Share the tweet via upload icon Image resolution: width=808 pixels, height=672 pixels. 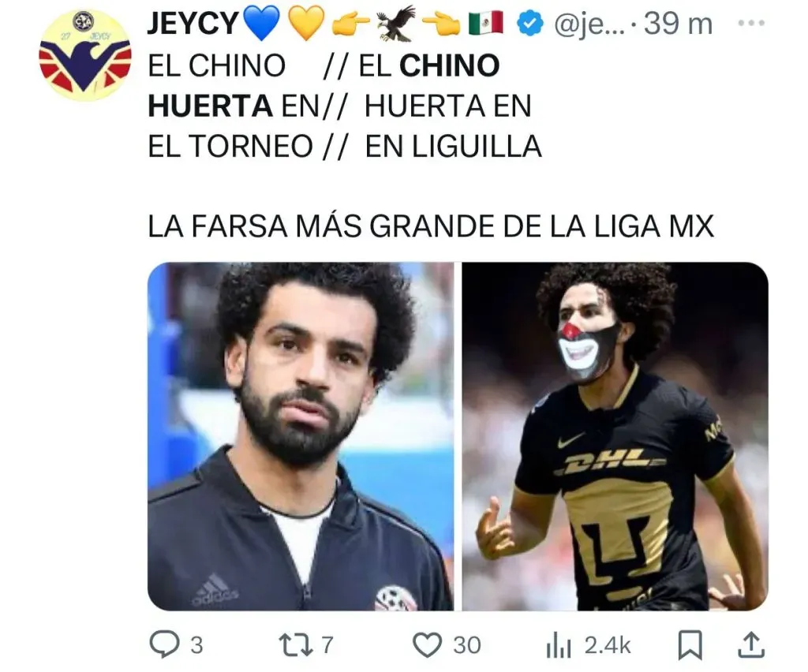click(x=750, y=644)
